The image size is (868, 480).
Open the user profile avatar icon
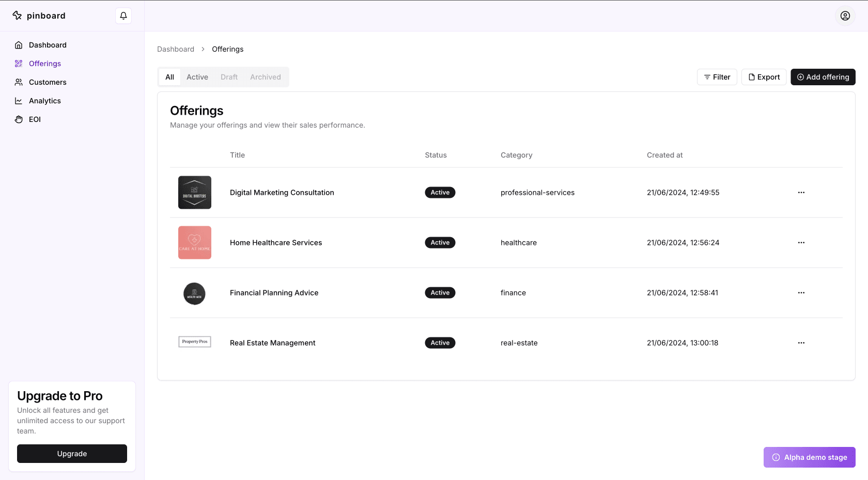click(845, 16)
